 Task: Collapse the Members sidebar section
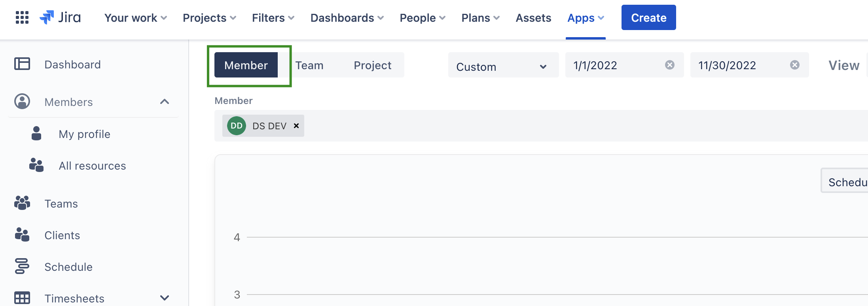pos(165,102)
